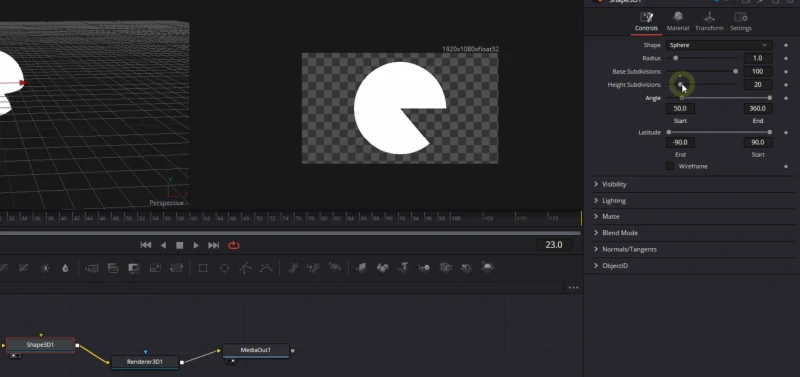Add a pMerge particle node
Screen dimensions: 800x377
pyautogui.click(x=314, y=267)
